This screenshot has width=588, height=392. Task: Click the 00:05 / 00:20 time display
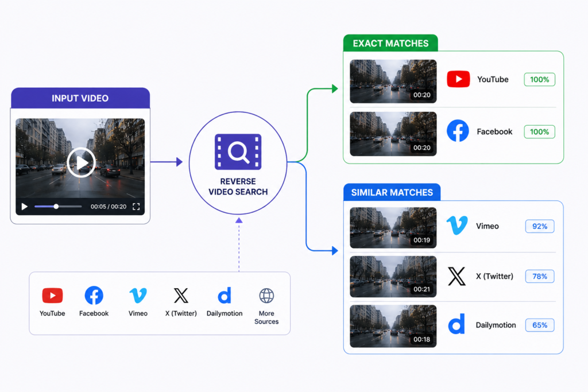109,207
